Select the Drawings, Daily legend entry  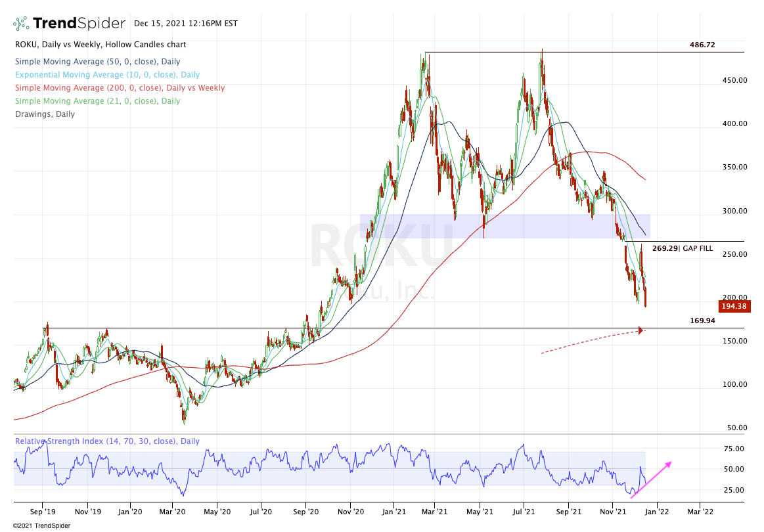pyautogui.click(x=44, y=114)
